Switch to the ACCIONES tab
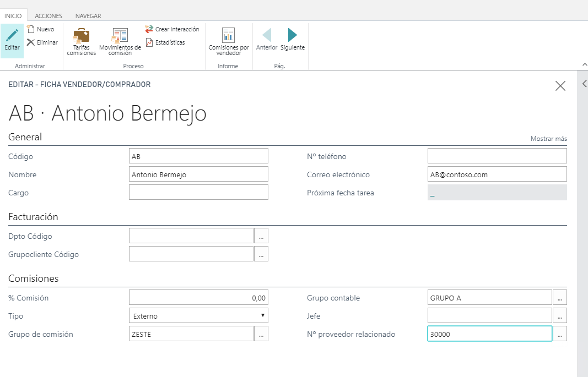 [48, 16]
